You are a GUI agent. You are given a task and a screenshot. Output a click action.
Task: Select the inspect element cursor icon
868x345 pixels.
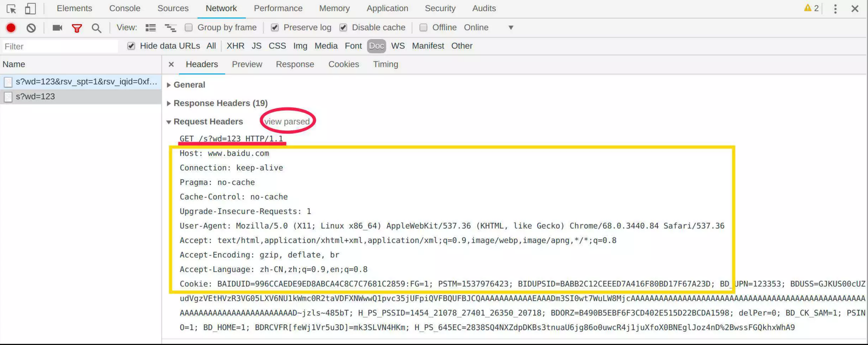[x=11, y=9]
